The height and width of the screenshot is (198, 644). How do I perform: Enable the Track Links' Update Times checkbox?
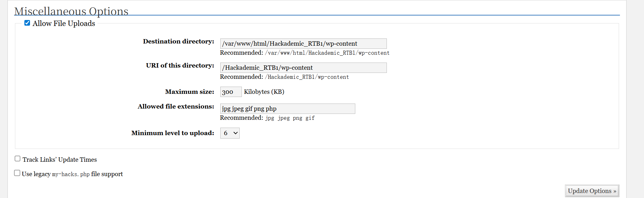point(17,159)
